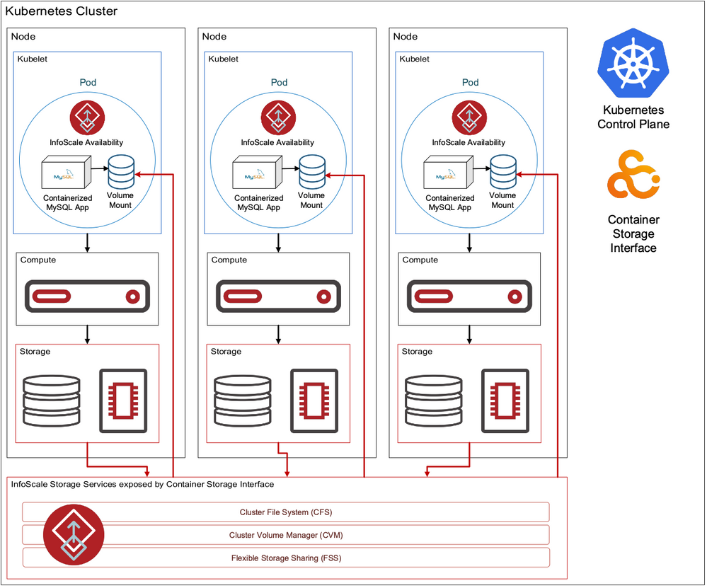Click "Containerized MySQL App" text in the left pod

[x=68, y=203]
